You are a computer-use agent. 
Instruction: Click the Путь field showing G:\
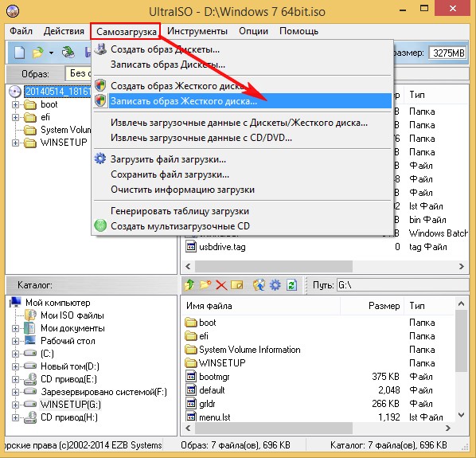pos(403,285)
